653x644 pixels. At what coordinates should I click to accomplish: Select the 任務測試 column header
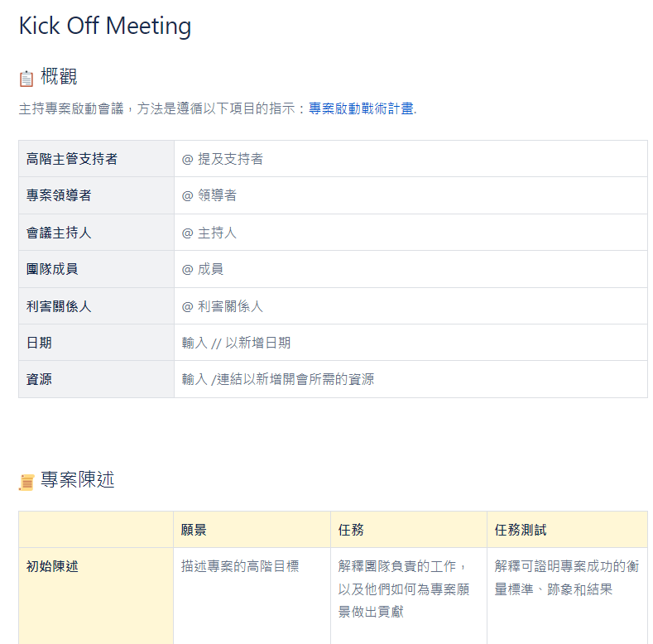point(521,530)
